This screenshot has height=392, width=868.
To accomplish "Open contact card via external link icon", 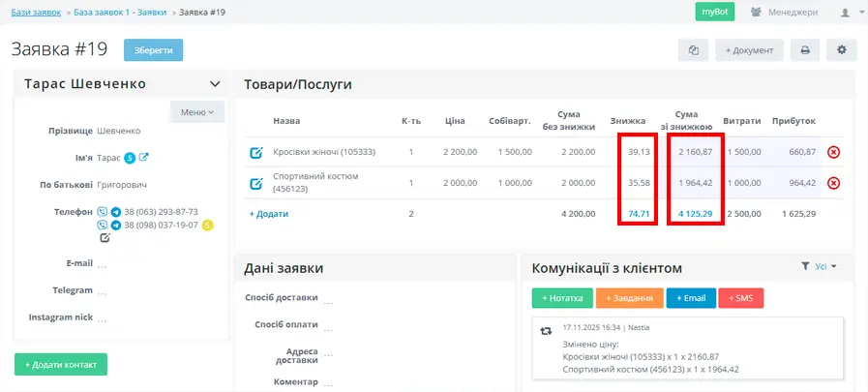I will click(144, 158).
